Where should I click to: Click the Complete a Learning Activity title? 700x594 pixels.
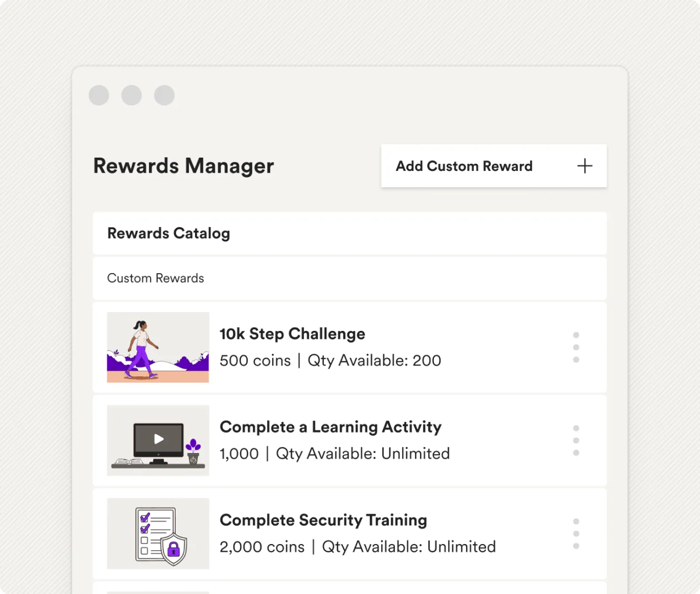pos(331,427)
